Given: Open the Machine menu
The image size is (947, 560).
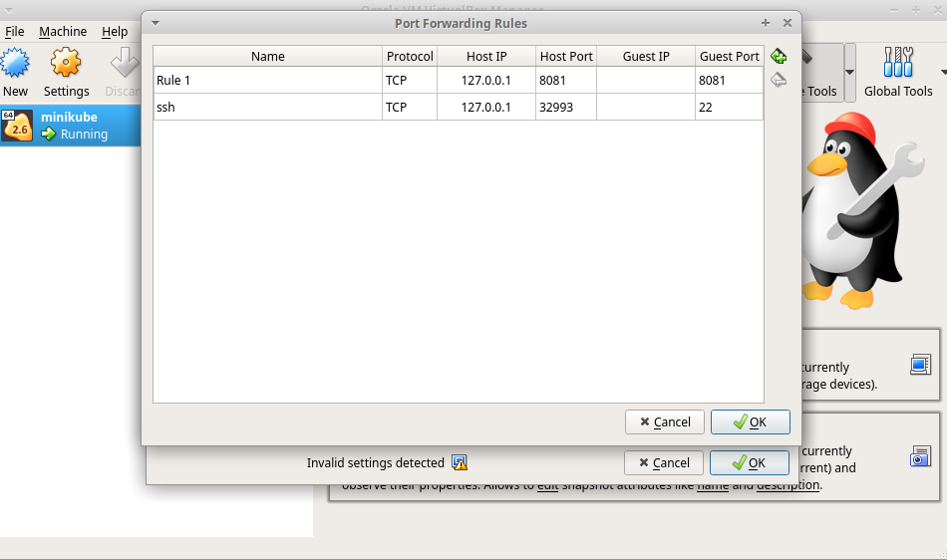Looking at the screenshot, I should (63, 31).
